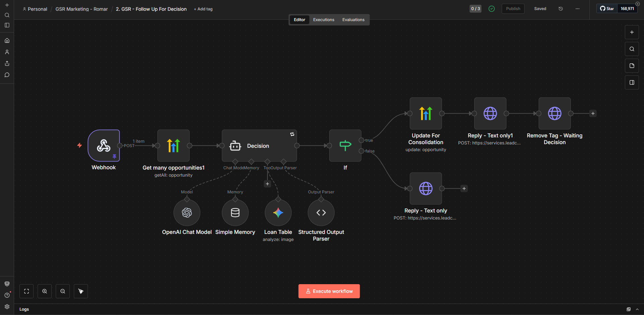Open the OpenAI Chat Model node

coord(187,212)
